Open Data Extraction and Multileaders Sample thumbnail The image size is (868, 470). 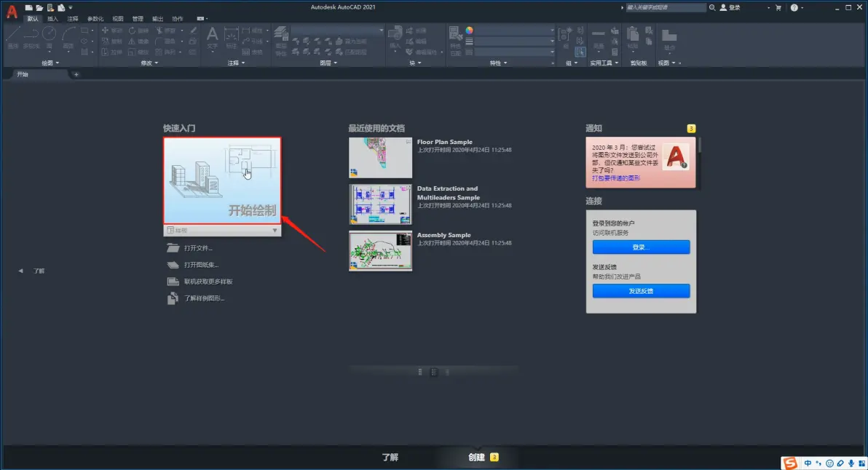point(380,204)
